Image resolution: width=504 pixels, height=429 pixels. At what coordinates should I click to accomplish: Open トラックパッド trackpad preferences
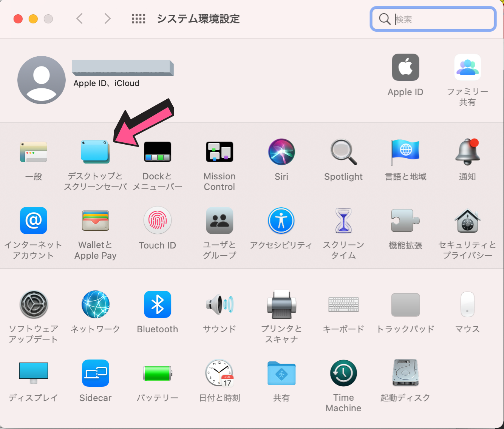pyautogui.click(x=405, y=304)
